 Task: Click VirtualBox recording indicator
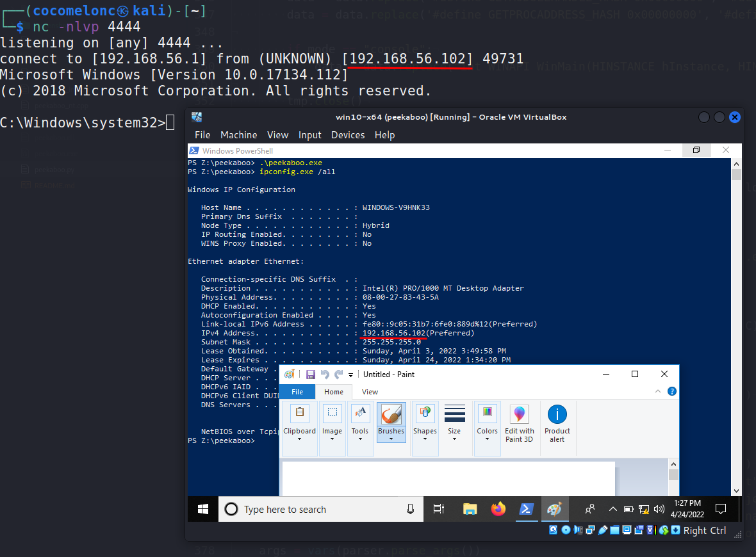pos(639,530)
